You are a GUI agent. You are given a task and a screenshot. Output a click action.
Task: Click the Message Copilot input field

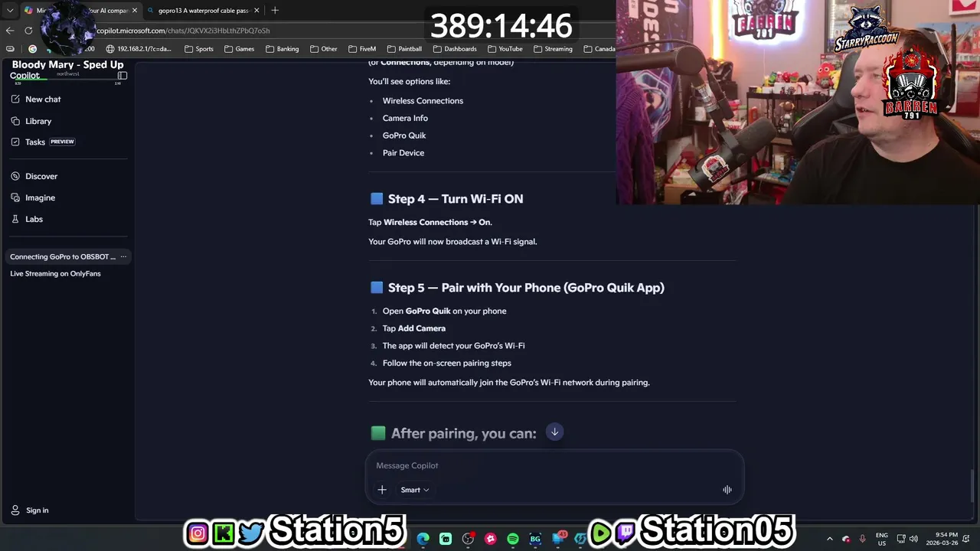pyautogui.click(x=554, y=465)
